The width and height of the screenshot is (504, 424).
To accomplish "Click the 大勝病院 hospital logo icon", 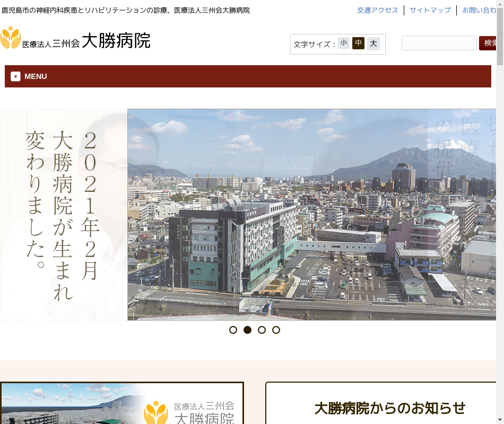I will click(11, 38).
